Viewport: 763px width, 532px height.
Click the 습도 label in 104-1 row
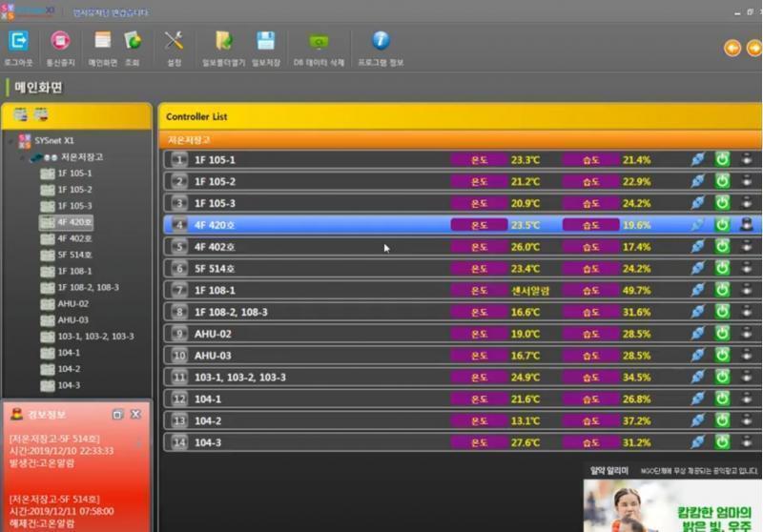[x=590, y=399]
